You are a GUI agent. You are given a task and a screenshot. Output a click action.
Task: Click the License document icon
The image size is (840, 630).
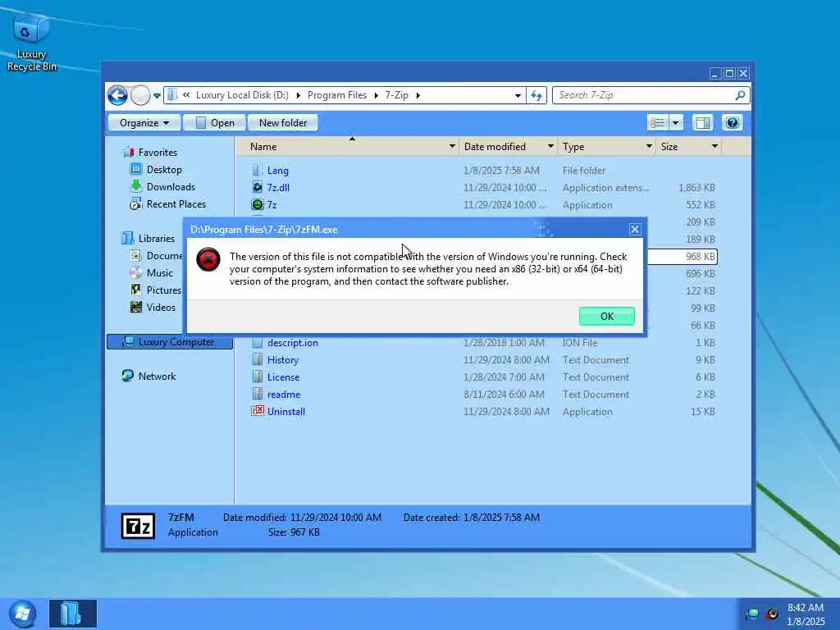[258, 377]
